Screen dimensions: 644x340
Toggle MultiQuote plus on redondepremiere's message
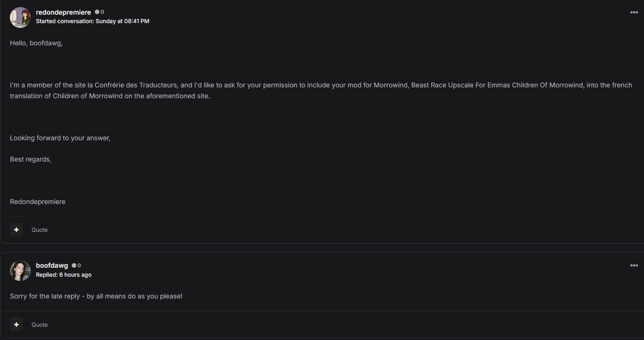(x=17, y=230)
